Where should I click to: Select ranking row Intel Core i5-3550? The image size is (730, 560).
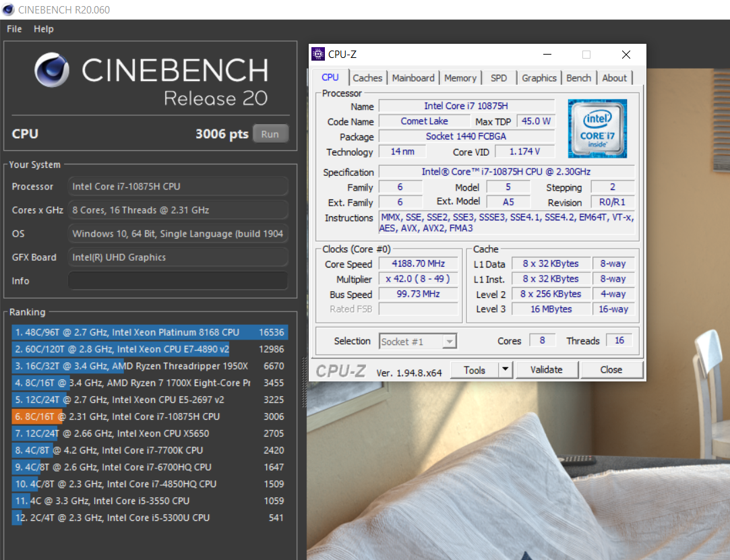coord(150,501)
